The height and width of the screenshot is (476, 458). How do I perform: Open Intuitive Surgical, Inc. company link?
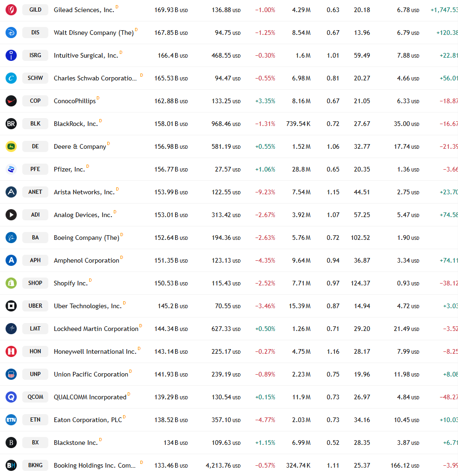coord(86,56)
